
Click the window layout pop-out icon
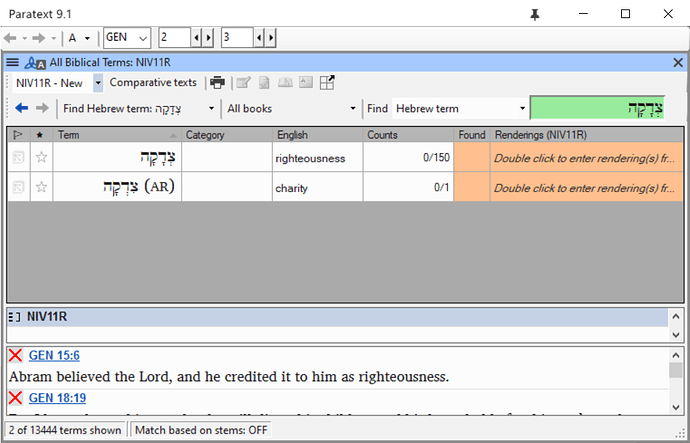[327, 82]
